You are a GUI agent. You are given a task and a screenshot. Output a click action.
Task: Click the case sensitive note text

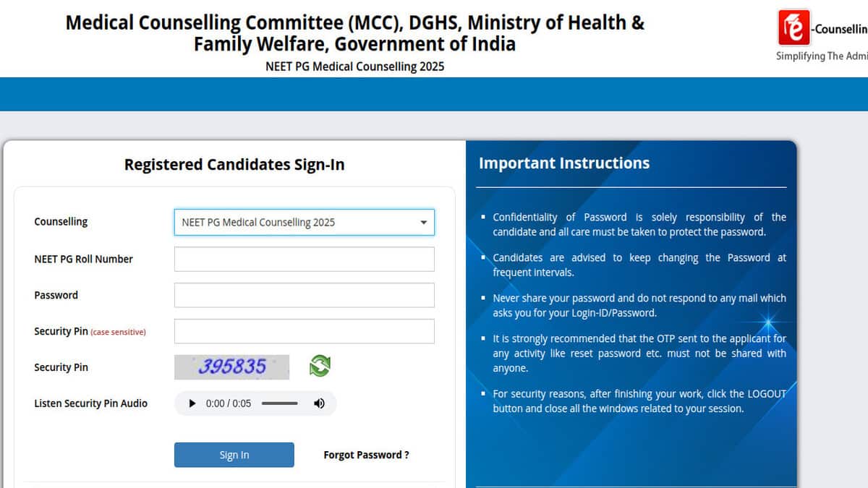[118, 332]
